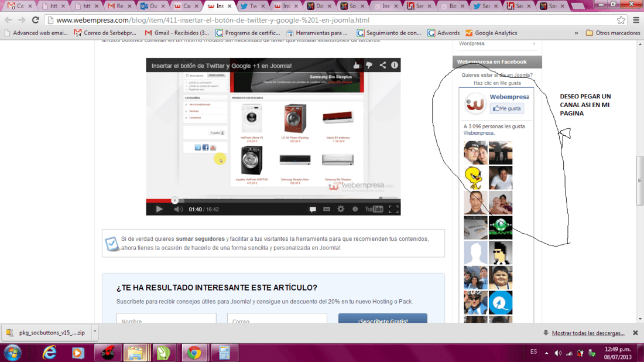Open Windows Start menu
644x362 pixels.
click(x=12, y=353)
